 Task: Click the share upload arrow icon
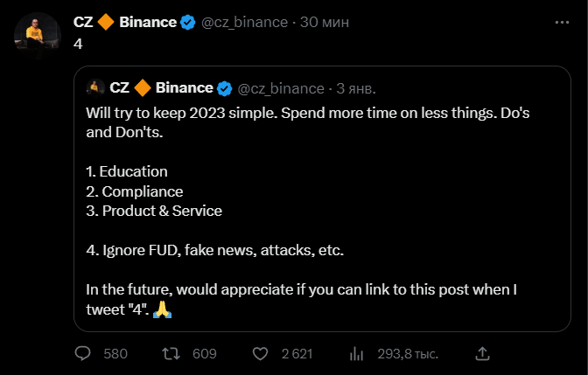point(480,354)
